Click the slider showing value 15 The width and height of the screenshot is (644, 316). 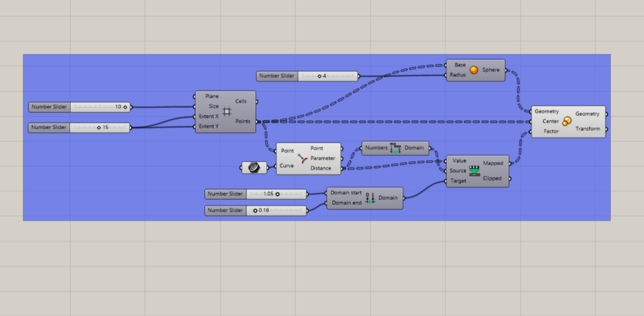tap(79, 127)
